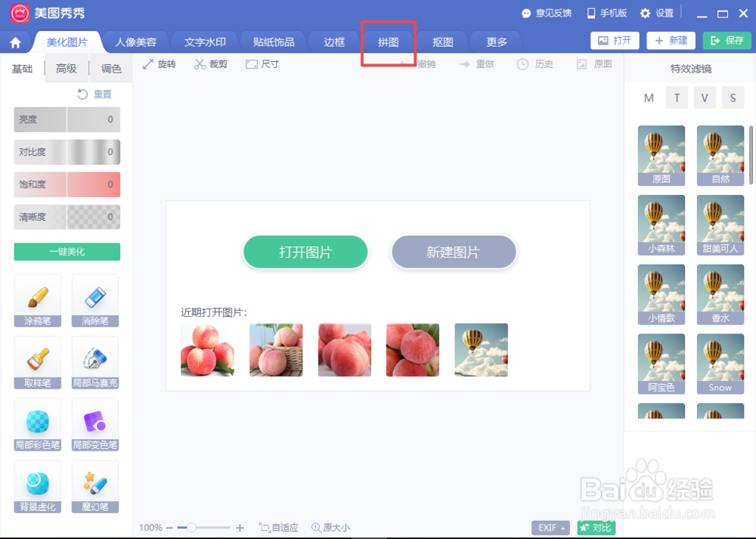Viewport: 756px width, 539px height.
Task: Expand the 更多 more menu
Action: (496, 42)
